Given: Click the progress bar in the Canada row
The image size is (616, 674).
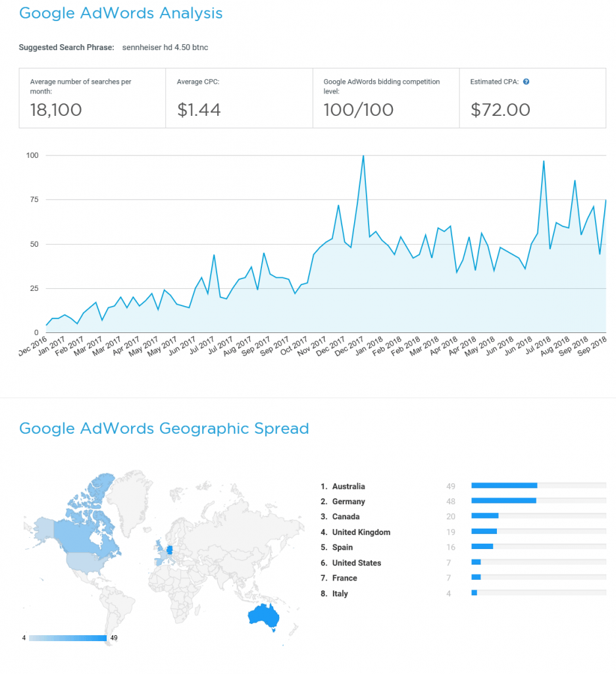Looking at the screenshot, I should [538, 516].
